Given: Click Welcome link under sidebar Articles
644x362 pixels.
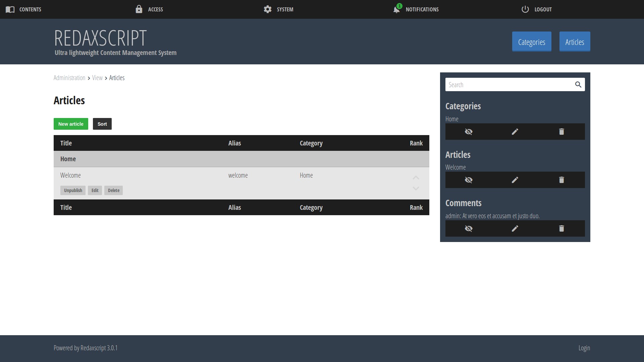Looking at the screenshot, I should 455,167.
